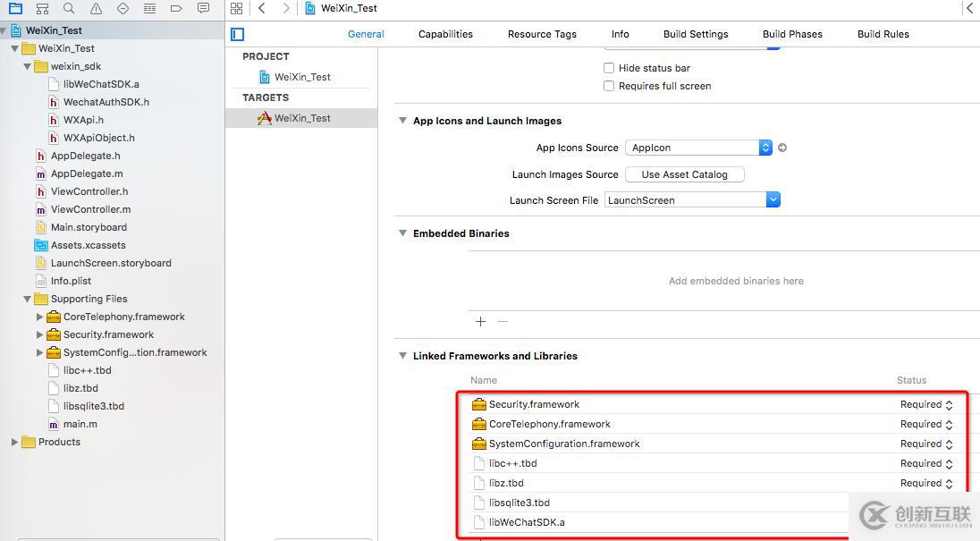Select libWeChatSDK.a in Linked Frameworks list

(527, 522)
